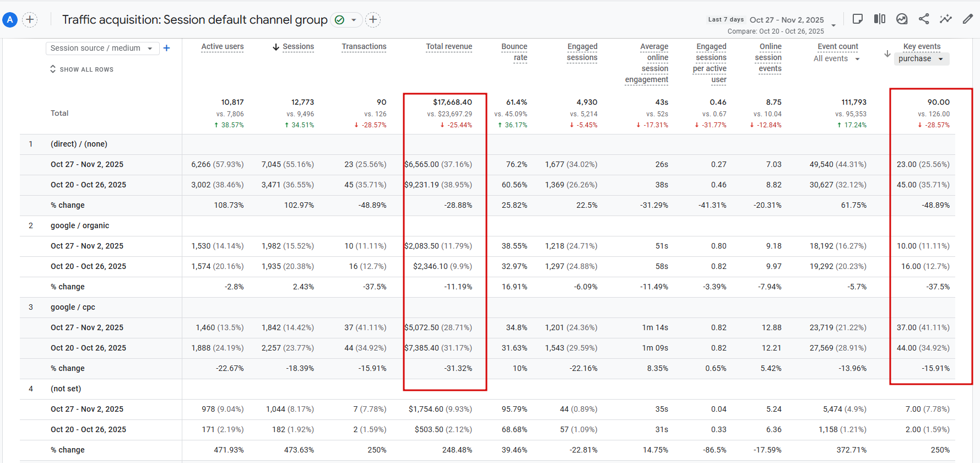Click total event count '111,793'
Image resolution: width=980 pixels, height=463 pixels.
(x=854, y=103)
